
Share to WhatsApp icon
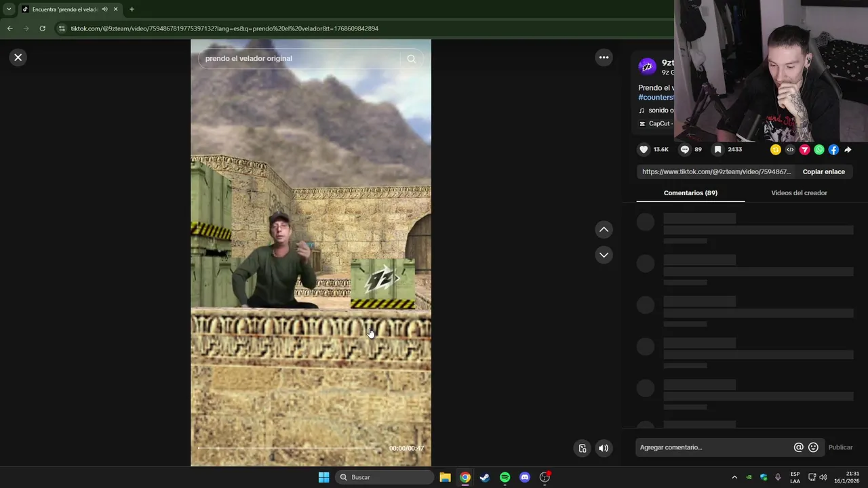pyautogui.click(x=819, y=150)
